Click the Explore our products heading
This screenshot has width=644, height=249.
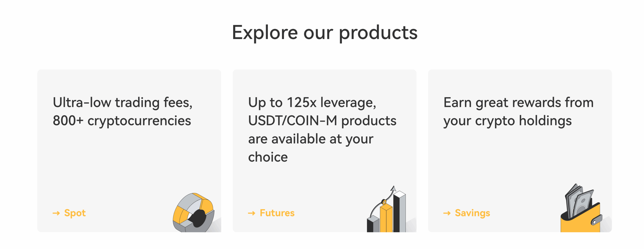tap(325, 32)
